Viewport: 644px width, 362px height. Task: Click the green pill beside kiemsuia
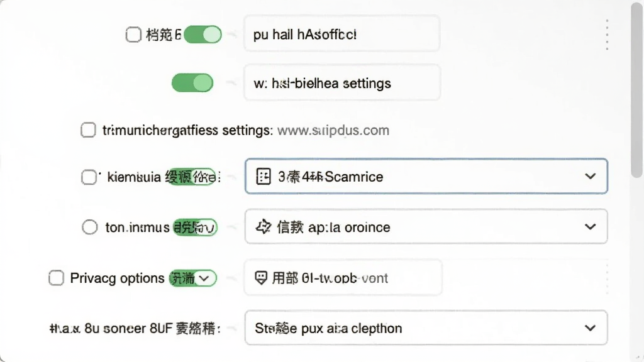pos(192,177)
